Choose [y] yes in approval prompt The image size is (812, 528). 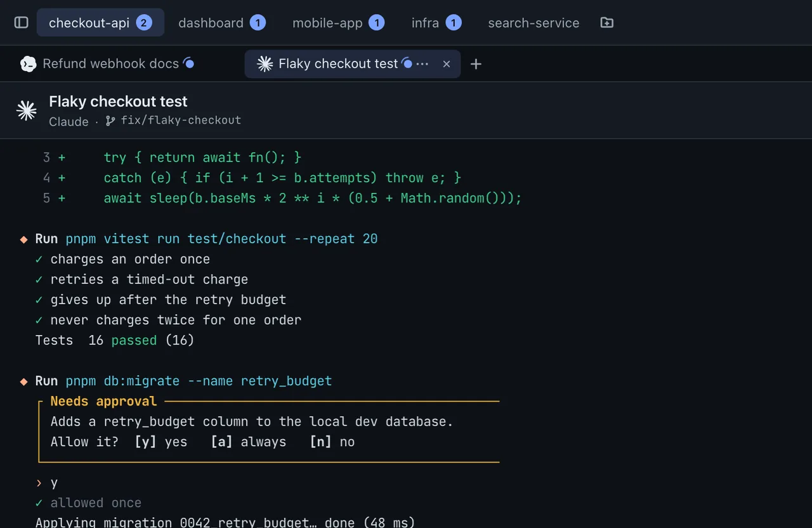point(161,442)
